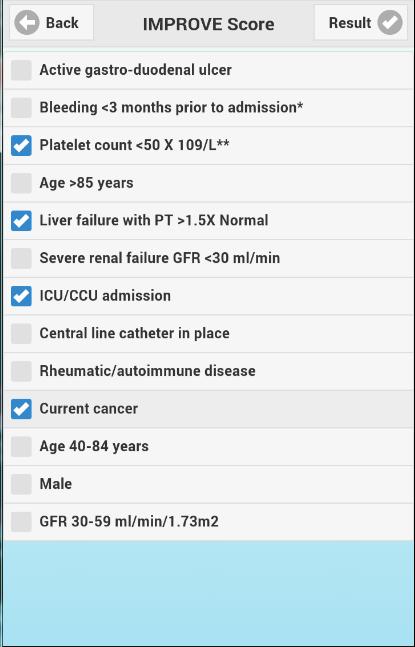The image size is (415, 647).
Task: Click the Result button label
Action: point(350,23)
